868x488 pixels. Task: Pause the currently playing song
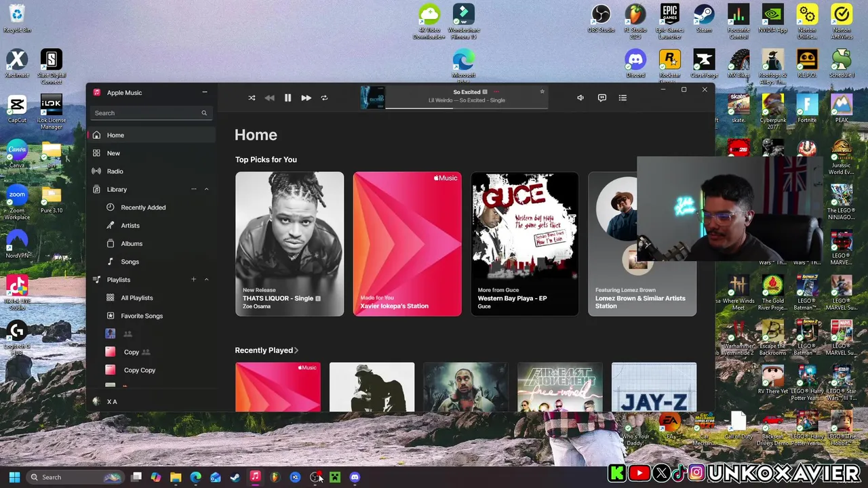coord(288,98)
